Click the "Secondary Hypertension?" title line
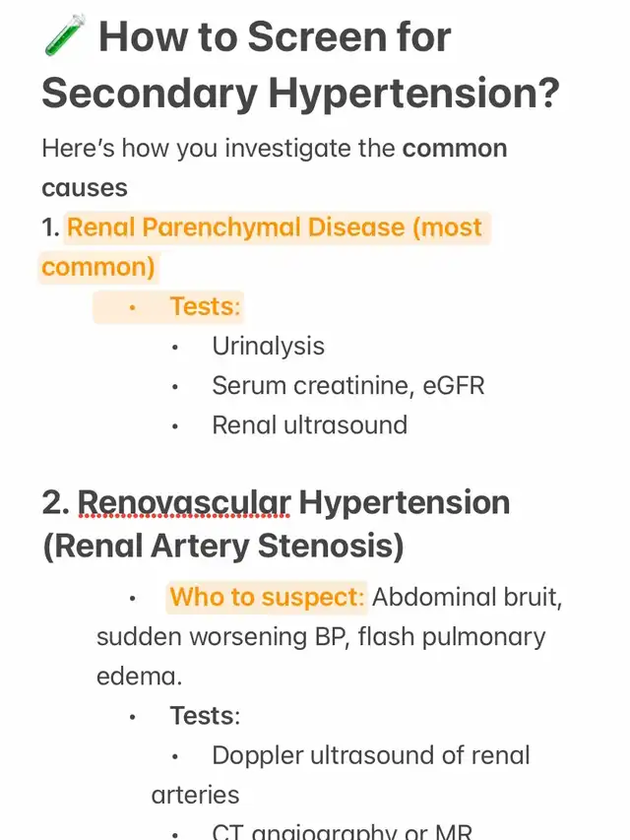 pos(300,95)
